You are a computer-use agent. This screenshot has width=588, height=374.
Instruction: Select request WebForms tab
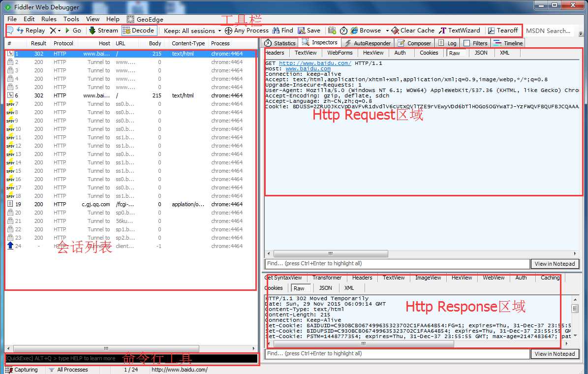[x=340, y=53]
